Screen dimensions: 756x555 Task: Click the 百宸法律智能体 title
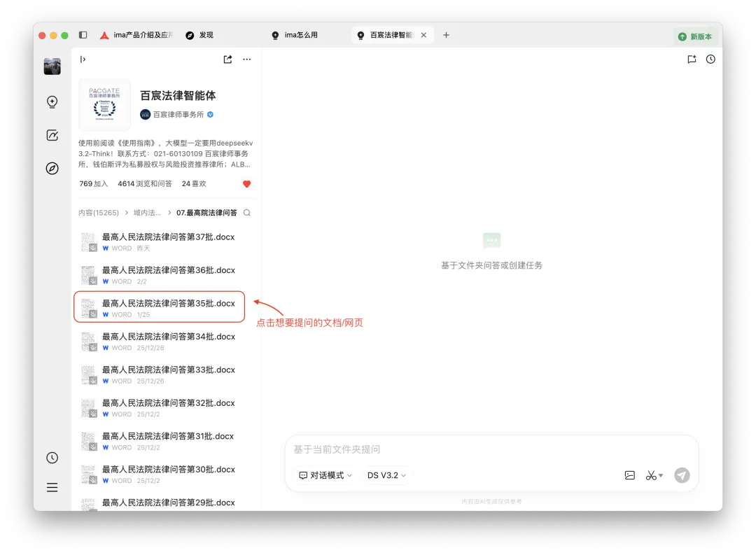pyautogui.click(x=178, y=95)
